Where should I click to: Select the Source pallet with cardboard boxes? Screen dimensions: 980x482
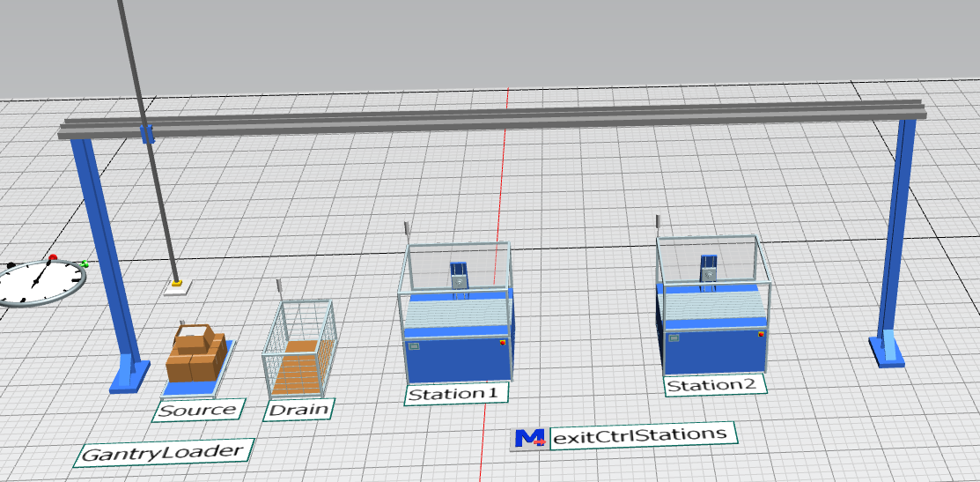(x=196, y=357)
